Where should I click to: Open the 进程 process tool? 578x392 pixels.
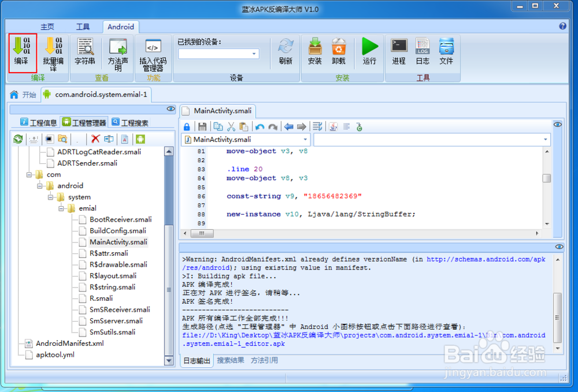399,51
